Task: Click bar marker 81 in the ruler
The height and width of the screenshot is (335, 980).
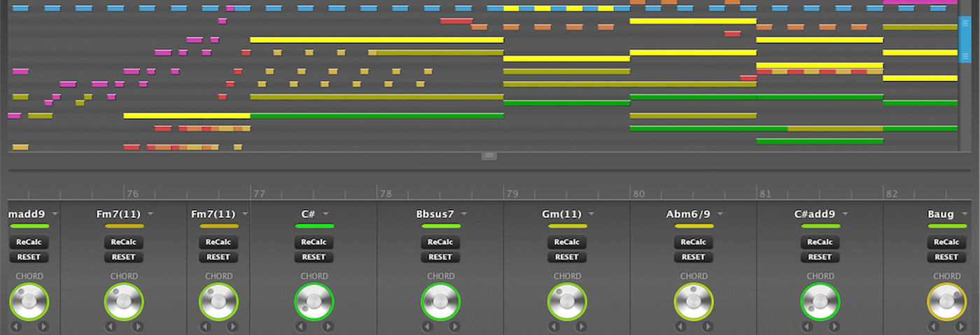Action: click(x=766, y=194)
